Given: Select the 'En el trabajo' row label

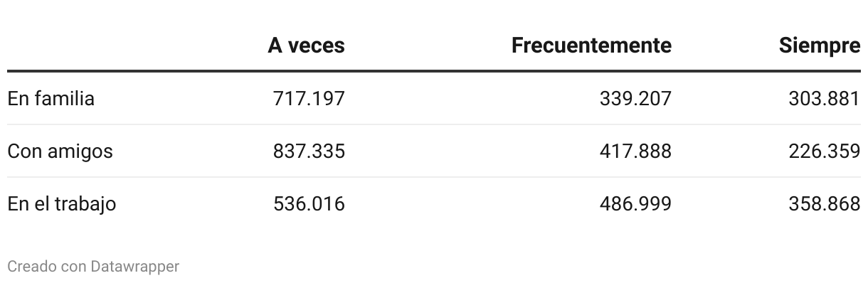Looking at the screenshot, I should [x=62, y=204].
